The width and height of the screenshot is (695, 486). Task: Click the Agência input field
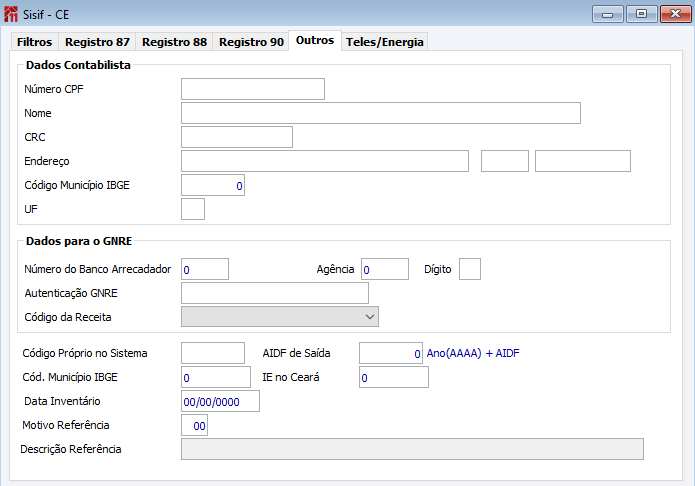coord(385,269)
